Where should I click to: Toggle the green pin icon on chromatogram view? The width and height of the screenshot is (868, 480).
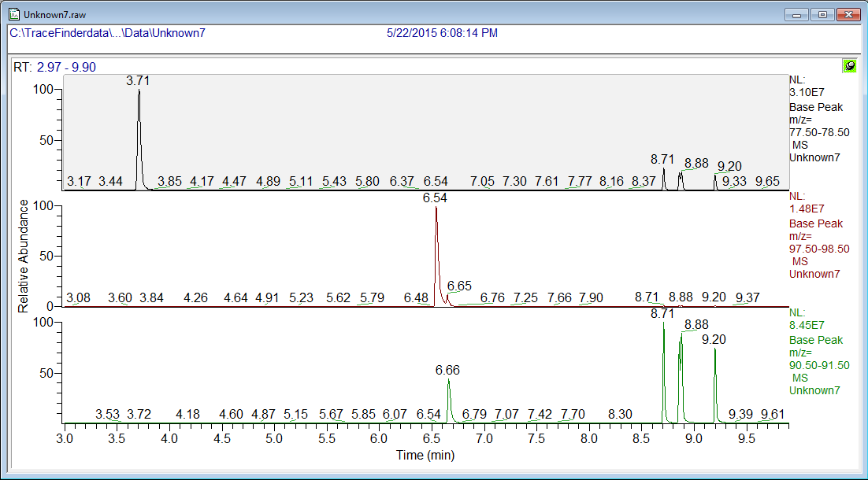point(850,66)
